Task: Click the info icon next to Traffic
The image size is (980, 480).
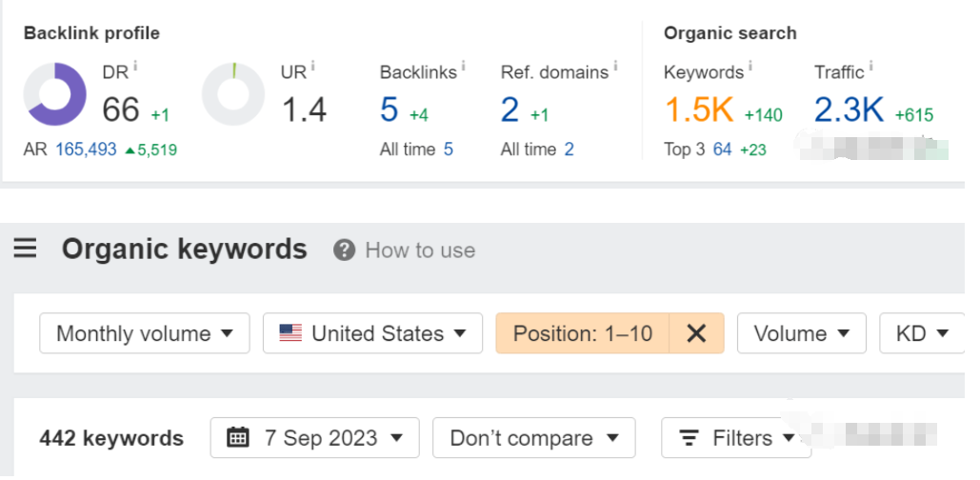Action: tap(870, 65)
